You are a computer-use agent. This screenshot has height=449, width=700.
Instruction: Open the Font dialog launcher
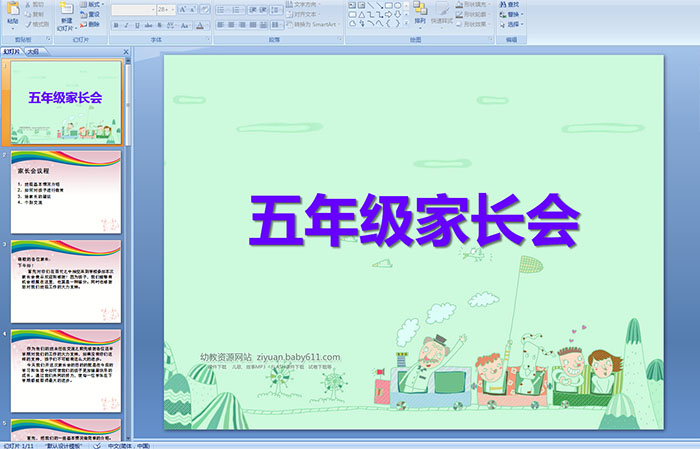[x=208, y=40]
